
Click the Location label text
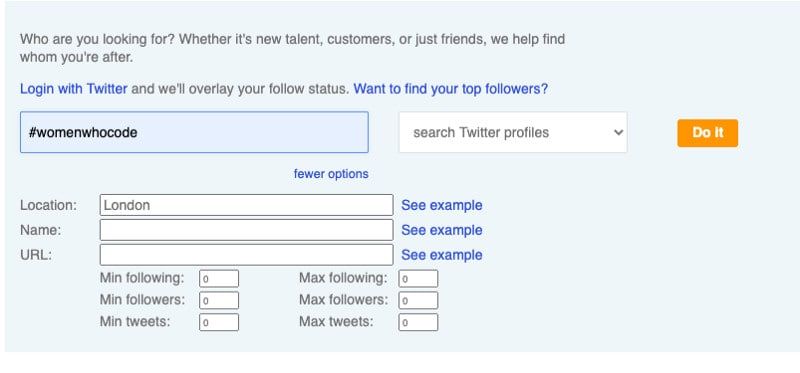[48, 206]
